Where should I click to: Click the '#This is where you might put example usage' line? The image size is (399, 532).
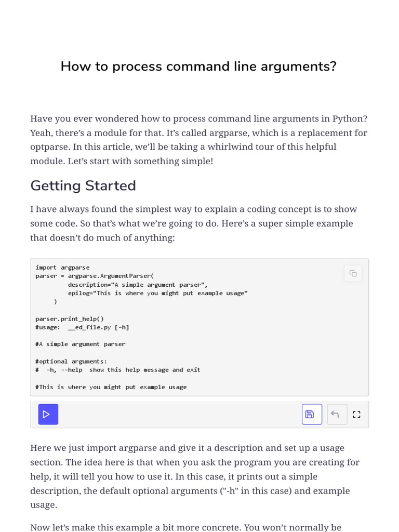[x=111, y=387]
